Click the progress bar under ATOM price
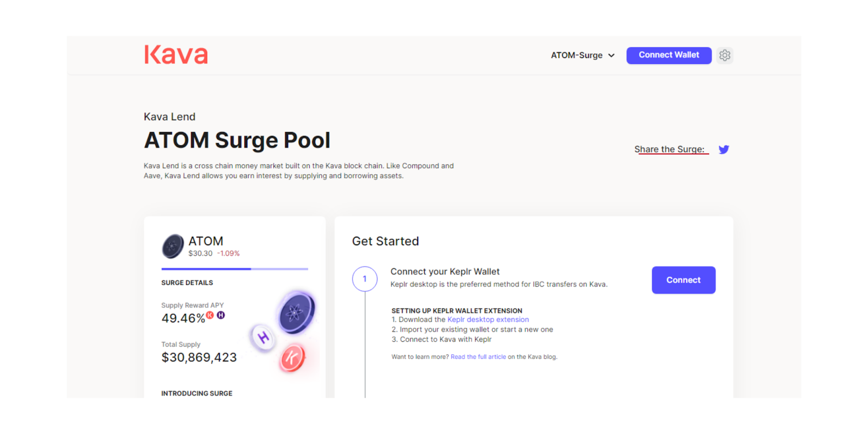This screenshot has width=868, height=434. 234,269
